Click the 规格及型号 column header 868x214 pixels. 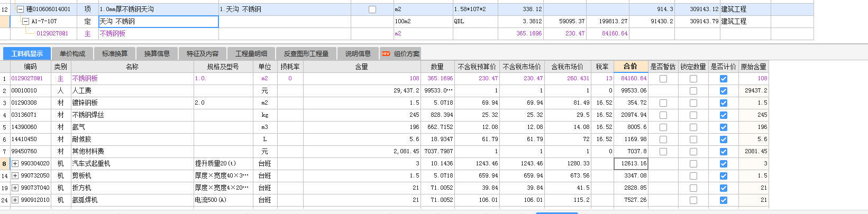[x=223, y=67]
